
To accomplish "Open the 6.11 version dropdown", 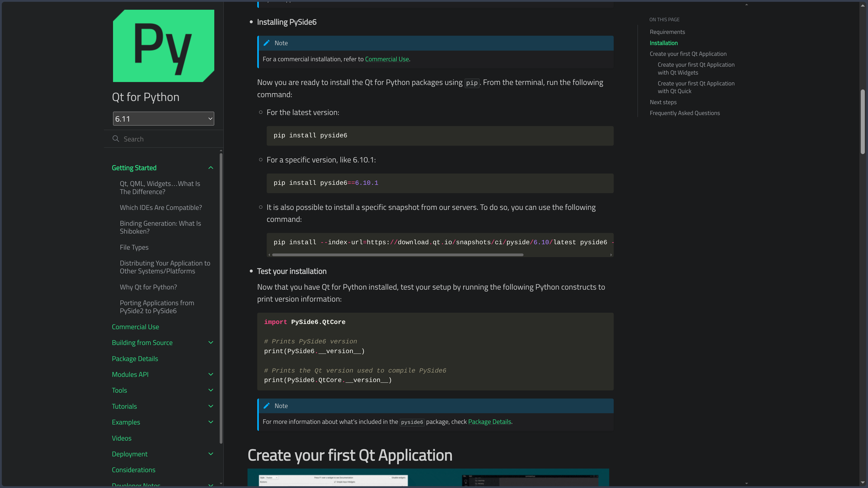I will (163, 119).
